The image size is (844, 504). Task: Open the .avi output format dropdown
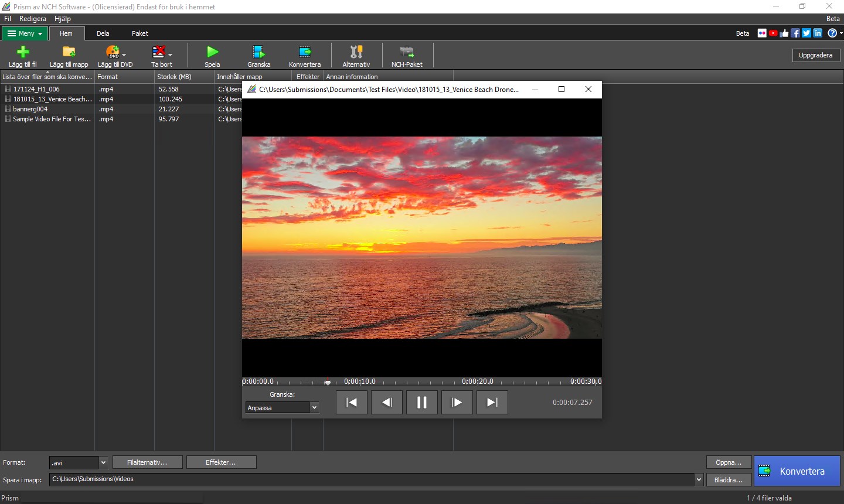pos(103,462)
